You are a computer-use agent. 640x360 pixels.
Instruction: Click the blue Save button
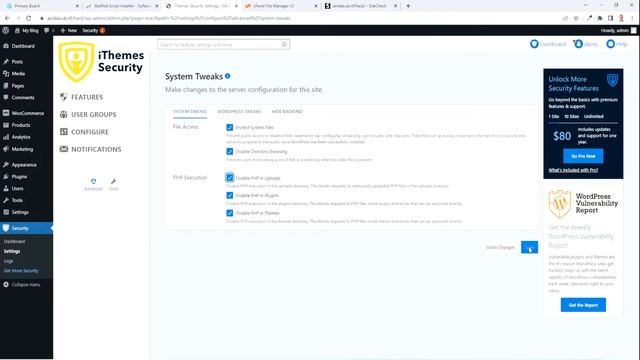click(529, 247)
